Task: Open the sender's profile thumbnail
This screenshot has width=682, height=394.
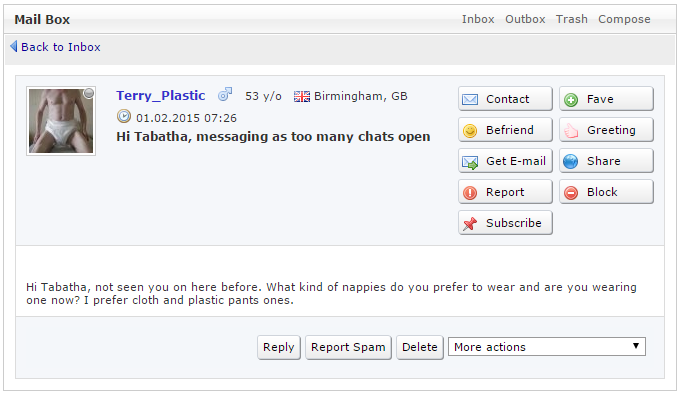Action: [61, 121]
